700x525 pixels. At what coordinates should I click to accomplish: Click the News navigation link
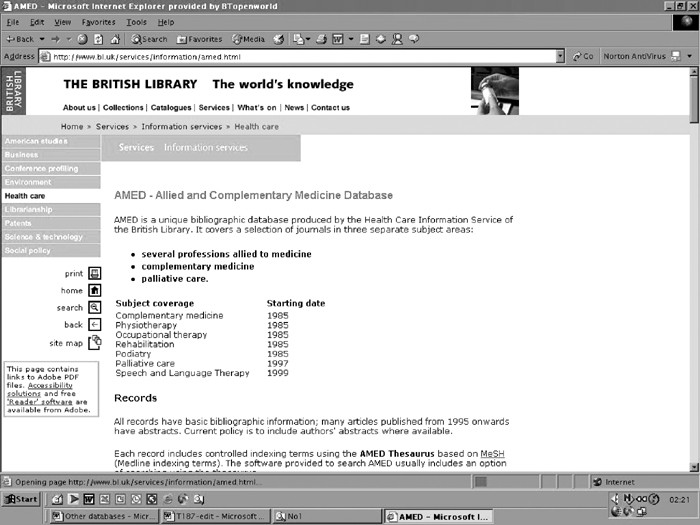294,108
